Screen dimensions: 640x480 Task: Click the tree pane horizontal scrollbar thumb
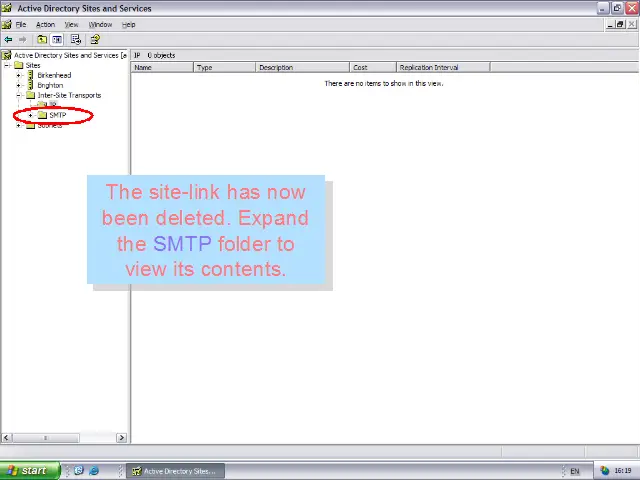coord(45,438)
